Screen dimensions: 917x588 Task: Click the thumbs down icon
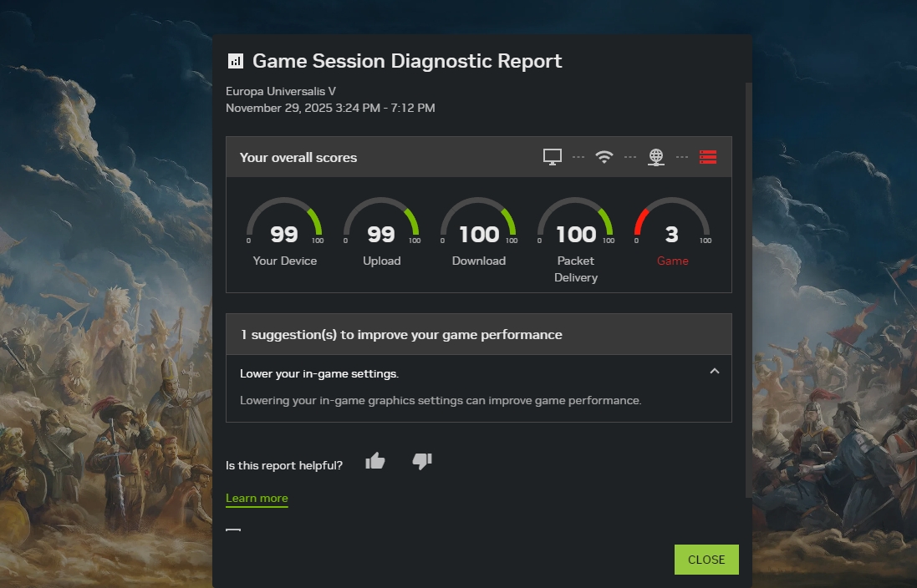(422, 461)
